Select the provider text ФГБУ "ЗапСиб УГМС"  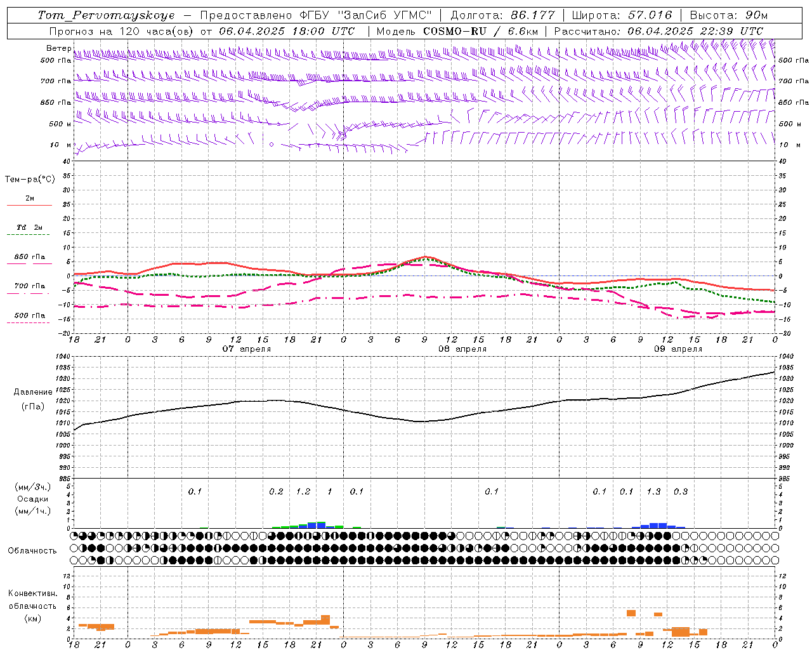(365, 15)
